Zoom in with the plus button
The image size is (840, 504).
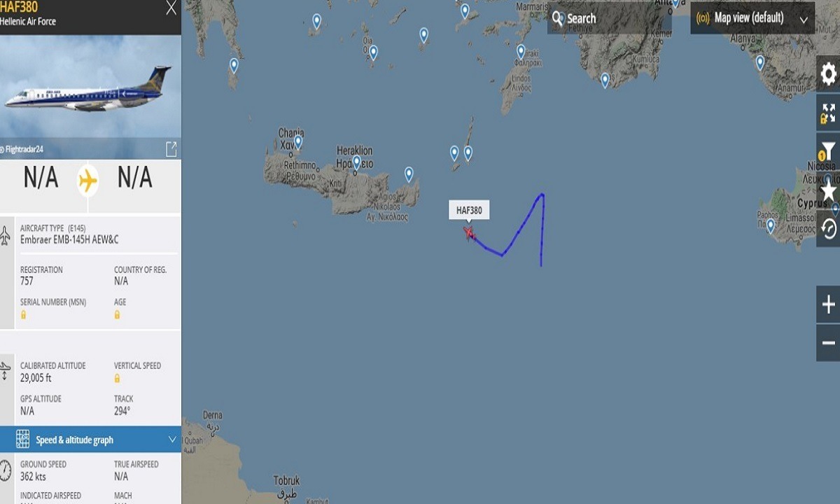pyautogui.click(x=828, y=304)
